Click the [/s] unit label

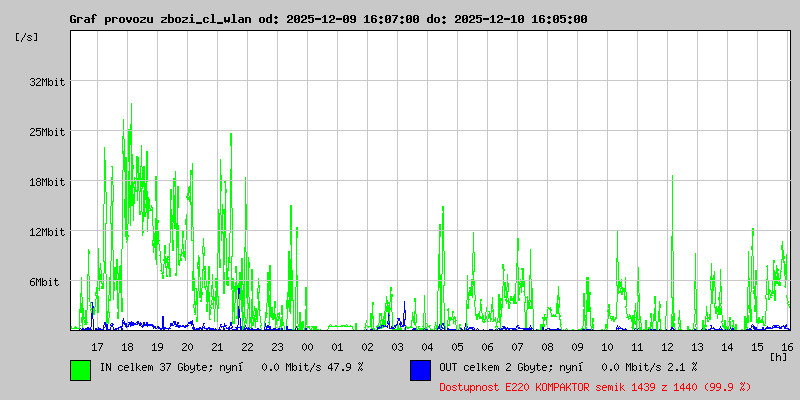coord(27,37)
